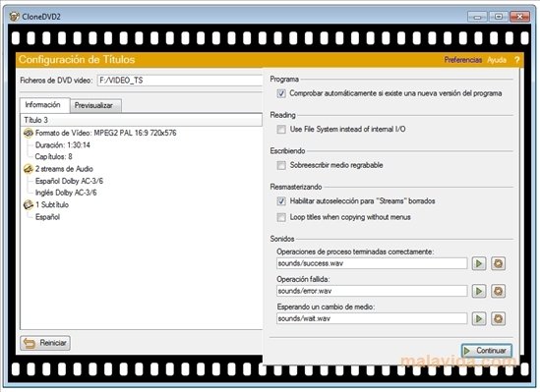Play the wait.wav sound preview
This screenshot has height=392, width=540.
click(x=479, y=318)
